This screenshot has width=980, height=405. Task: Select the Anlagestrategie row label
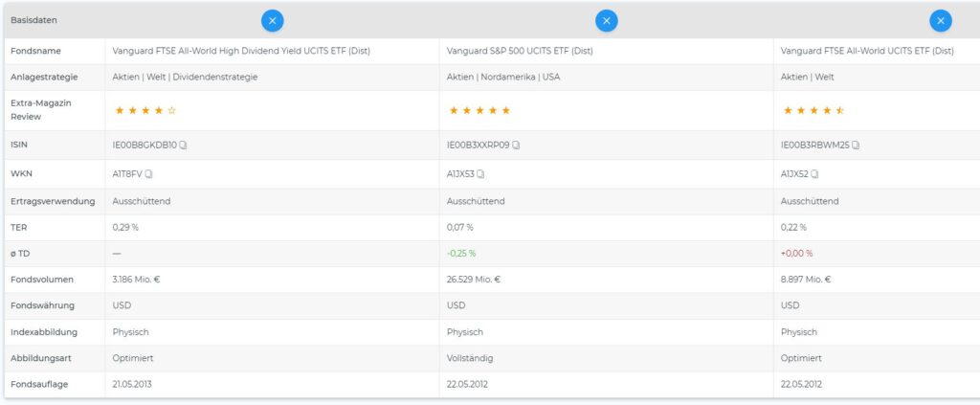point(44,78)
